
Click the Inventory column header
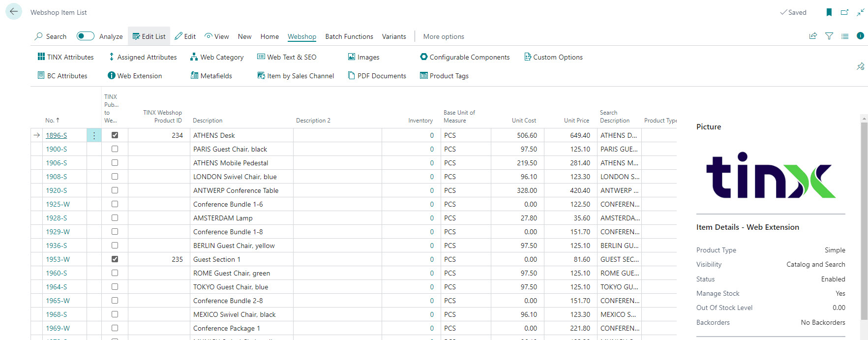pyautogui.click(x=420, y=121)
